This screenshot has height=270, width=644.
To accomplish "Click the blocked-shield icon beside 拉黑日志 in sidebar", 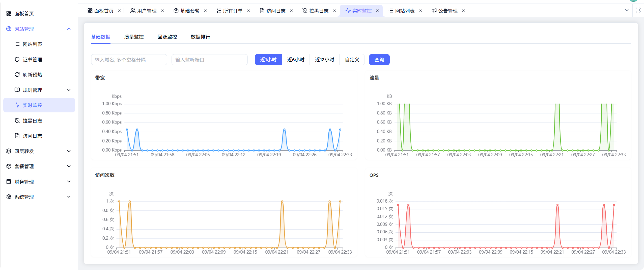I will [x=17, y=121].
